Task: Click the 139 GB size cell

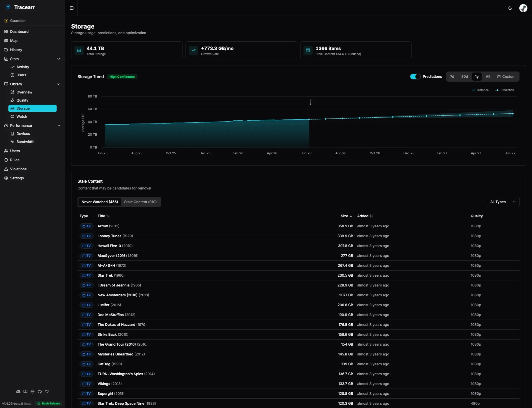Action: (347, 364)
